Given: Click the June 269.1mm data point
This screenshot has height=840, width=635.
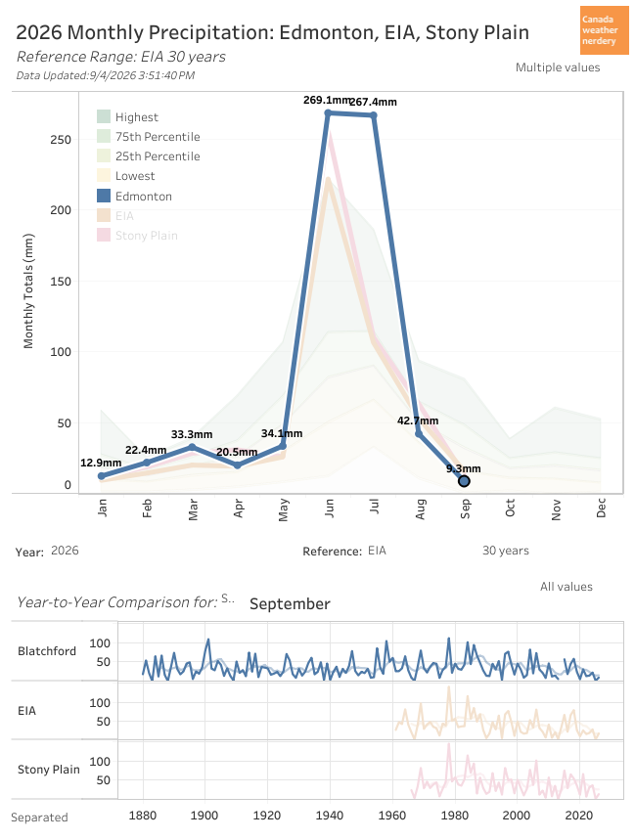Looking at the screenshot, I should pyautogui.click(x=328, y=113).
